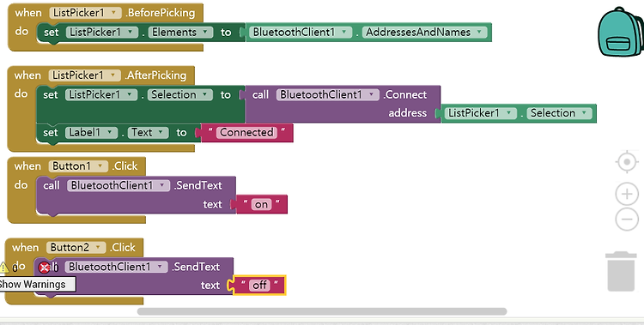The image size is (644, 325).
Task: Click the trash can icon
Action: (x=621, y=271)
